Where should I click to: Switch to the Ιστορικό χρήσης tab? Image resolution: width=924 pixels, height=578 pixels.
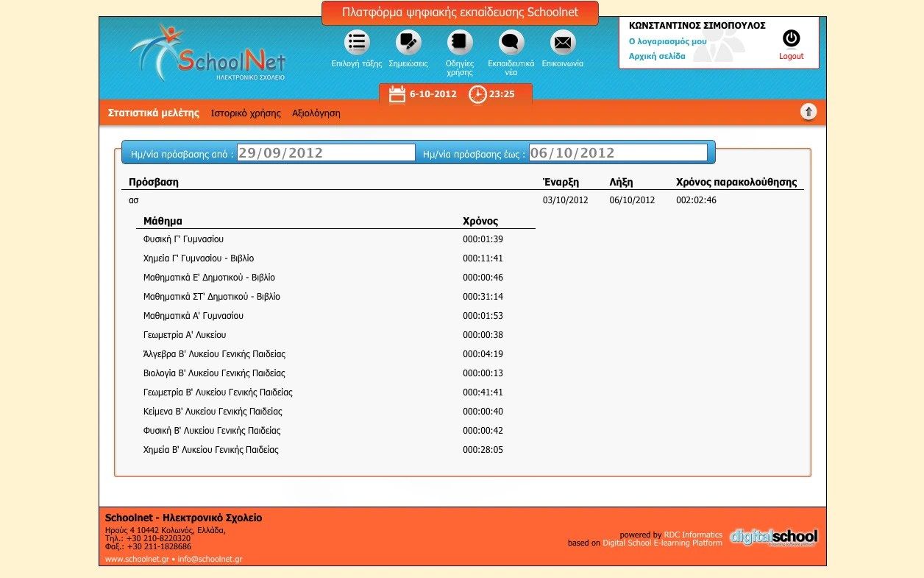click(246, 113)
